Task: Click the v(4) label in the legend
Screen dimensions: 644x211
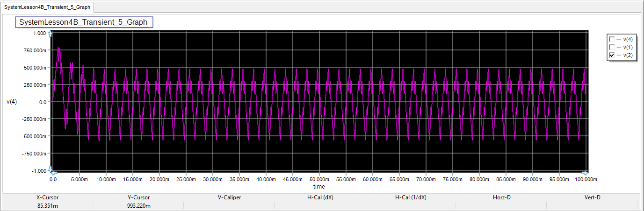Action: click(x=628, y=40)
